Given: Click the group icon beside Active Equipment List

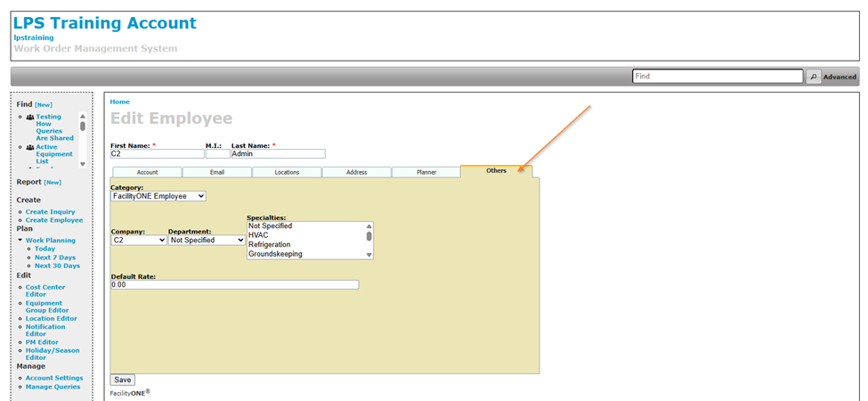Looking at the screenshot, I should click(x=30, y=147).
